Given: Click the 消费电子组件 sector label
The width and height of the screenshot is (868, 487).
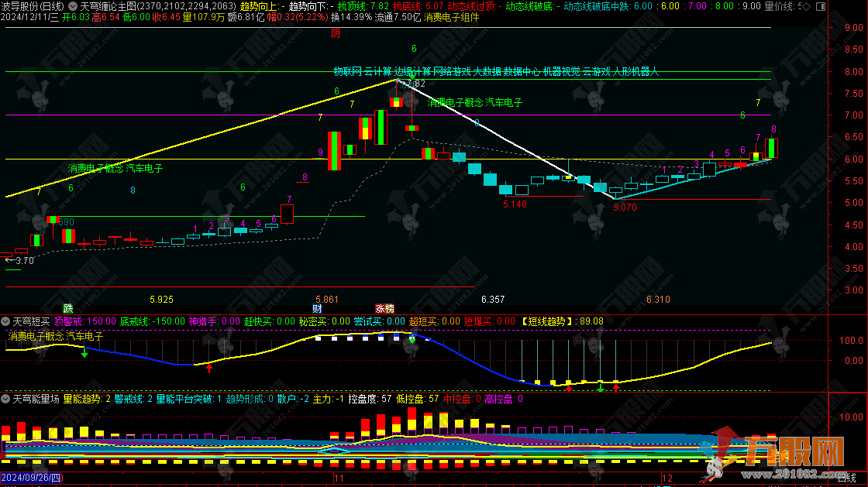Looking at the screenshot, I should pos(451,17).
